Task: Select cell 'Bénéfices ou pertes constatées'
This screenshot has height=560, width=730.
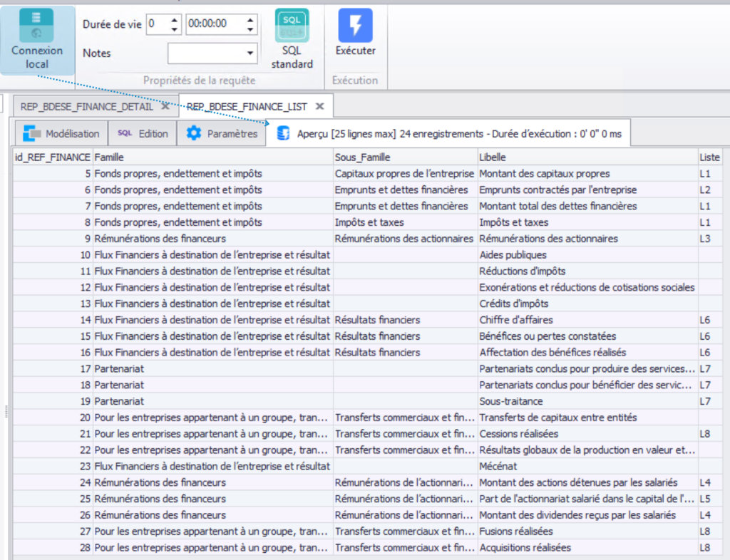Action: pyautogui.click(x=587, y=336)
